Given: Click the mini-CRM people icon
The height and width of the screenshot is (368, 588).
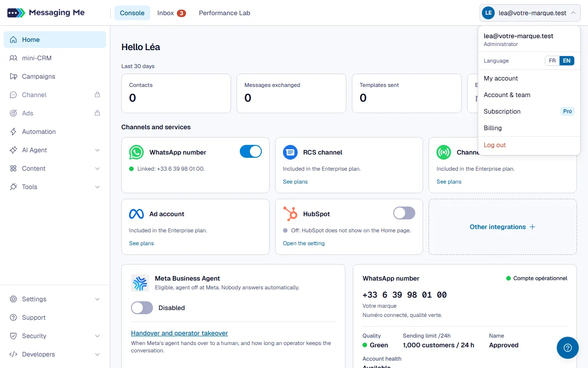Looking at the screenshot, I should point(13,58).
